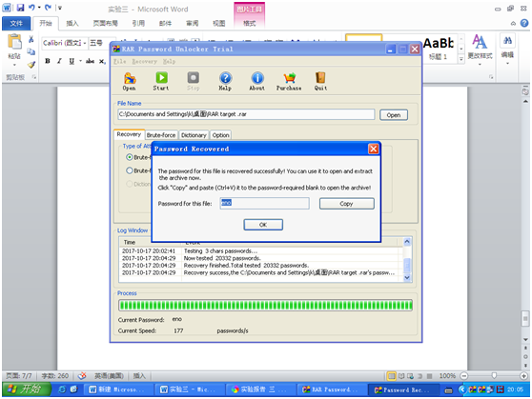Click the greyed Stop toolbar icon
Image resolution: width=532 pixels, height=399 pixels.
(x=193, y=81)
